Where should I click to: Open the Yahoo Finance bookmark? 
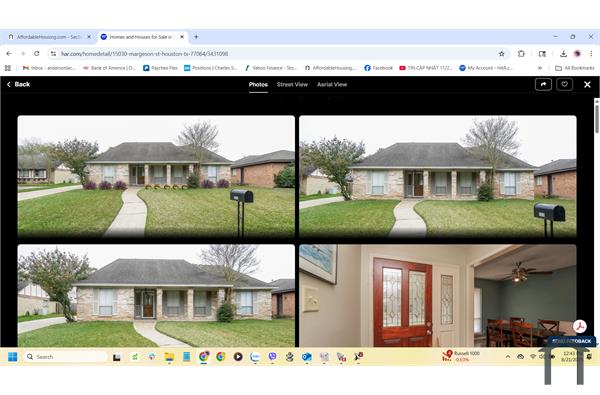[271, 68]
